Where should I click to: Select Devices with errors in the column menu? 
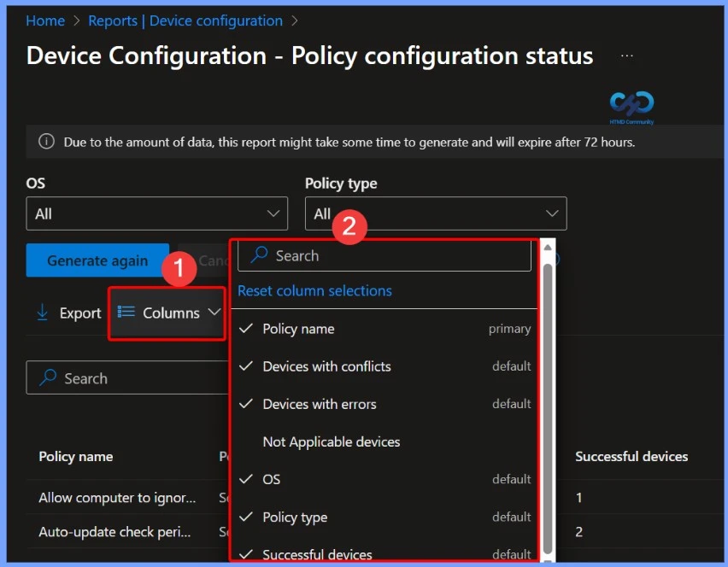[x=320, y=403]
